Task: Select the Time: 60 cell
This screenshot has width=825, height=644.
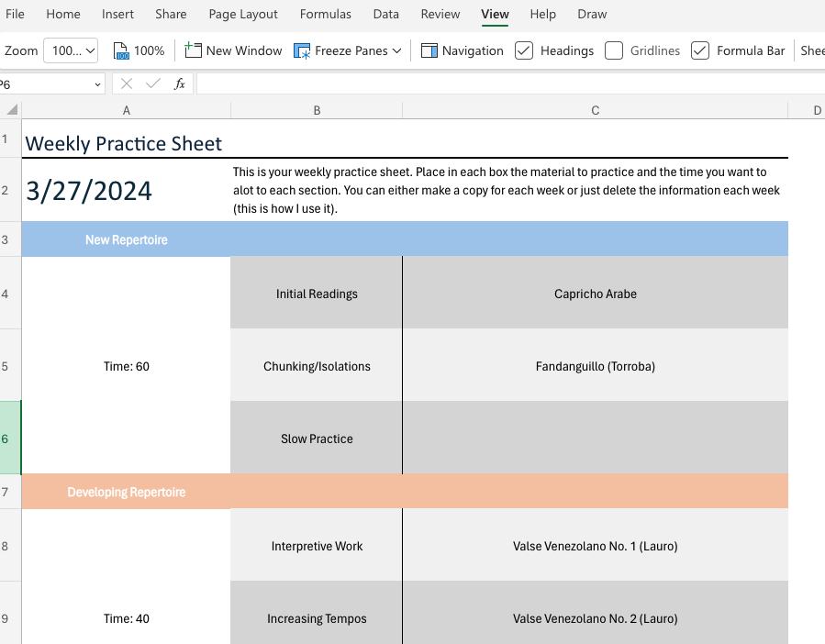Action: pyautogui.click(x=127, y=366)
